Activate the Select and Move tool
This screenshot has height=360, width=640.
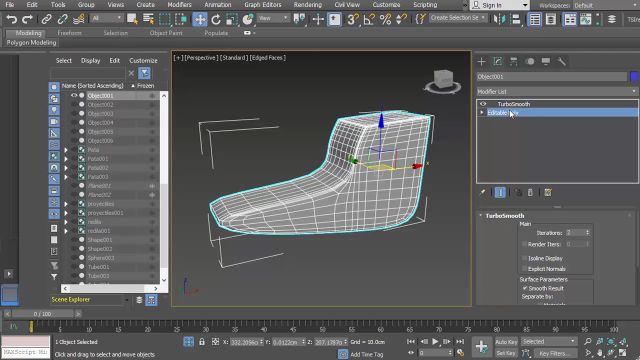[x=200, y=19]
